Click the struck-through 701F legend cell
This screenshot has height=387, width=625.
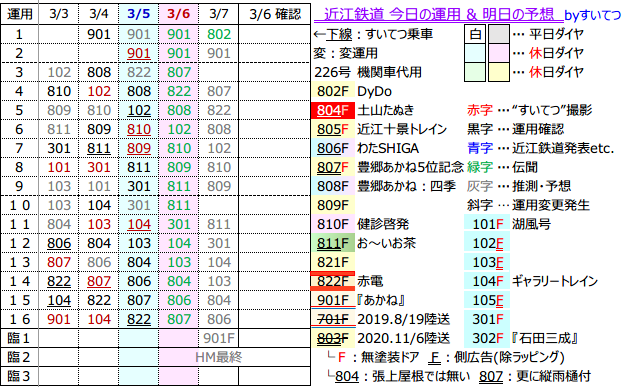click(x=333, y=319)
